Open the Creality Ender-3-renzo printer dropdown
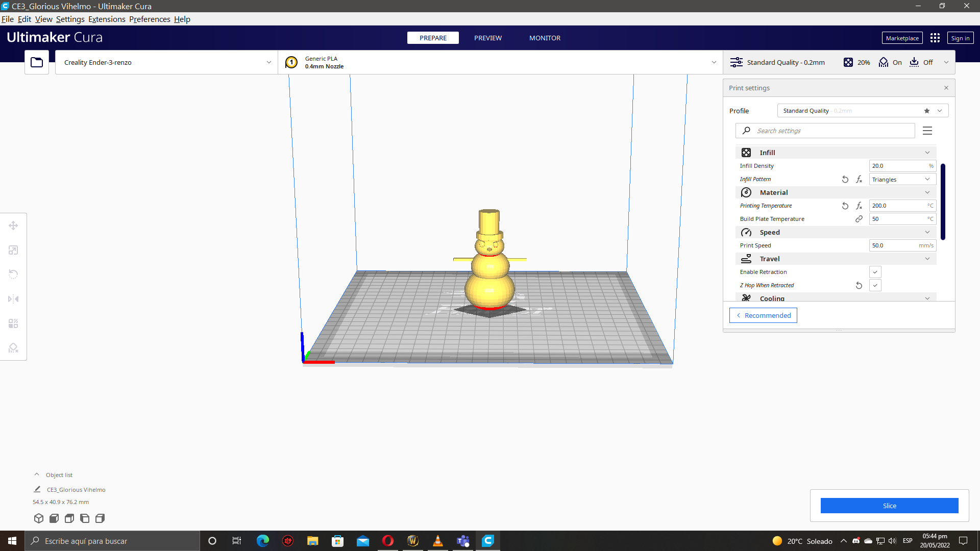980x551 pixels. [x=166, y=62]
